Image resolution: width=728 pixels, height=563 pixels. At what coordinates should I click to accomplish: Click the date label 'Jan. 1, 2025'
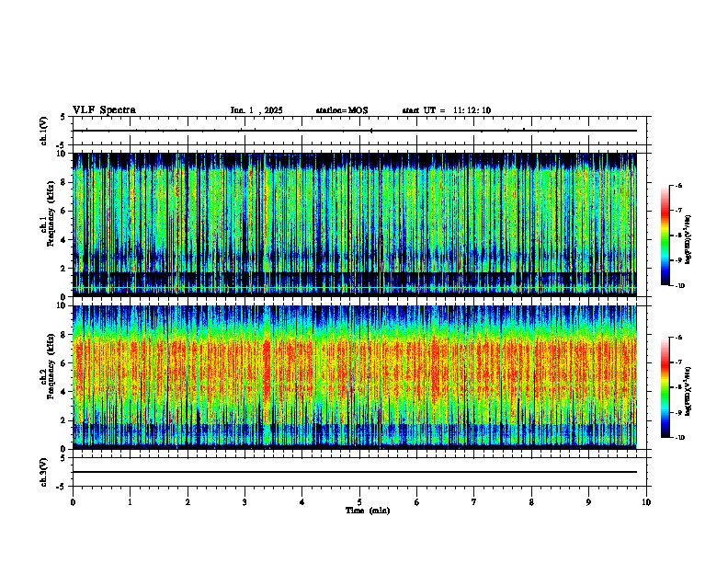256,110
